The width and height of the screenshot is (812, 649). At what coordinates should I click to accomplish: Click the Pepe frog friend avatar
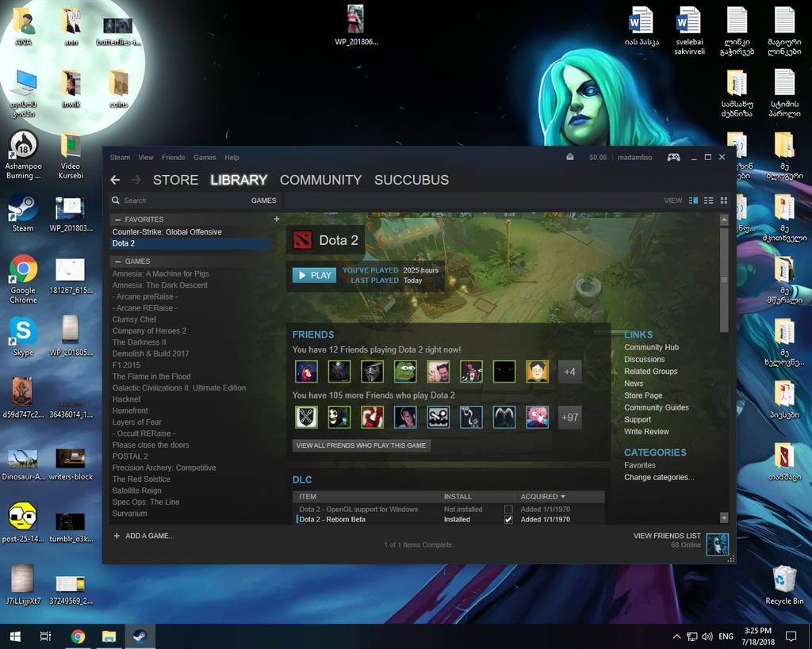[405, 372]
